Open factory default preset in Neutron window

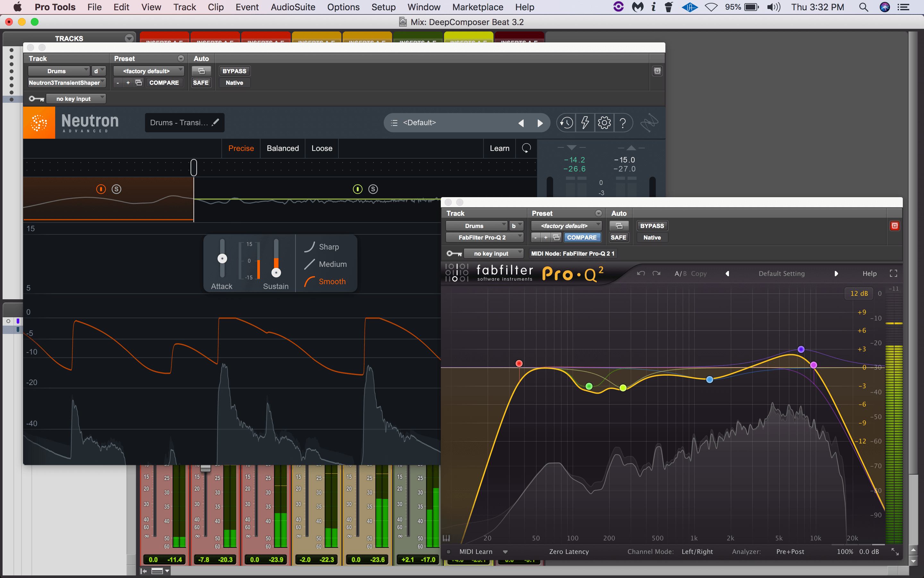149,71
